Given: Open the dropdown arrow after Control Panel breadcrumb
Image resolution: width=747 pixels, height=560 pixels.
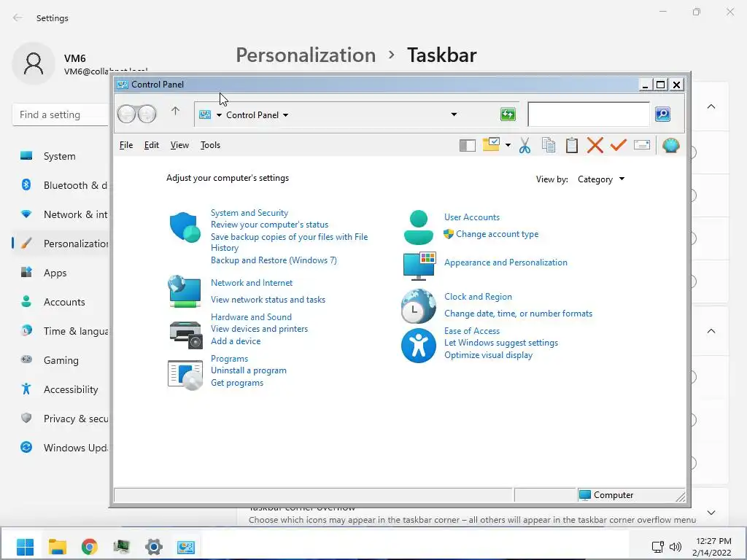Looking at the screenshot, I should 285,115.
